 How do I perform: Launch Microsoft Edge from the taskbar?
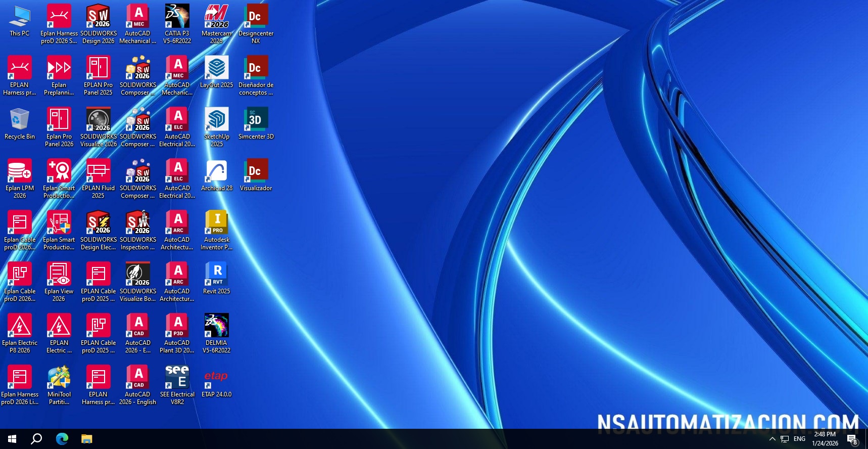click(62, 439)
